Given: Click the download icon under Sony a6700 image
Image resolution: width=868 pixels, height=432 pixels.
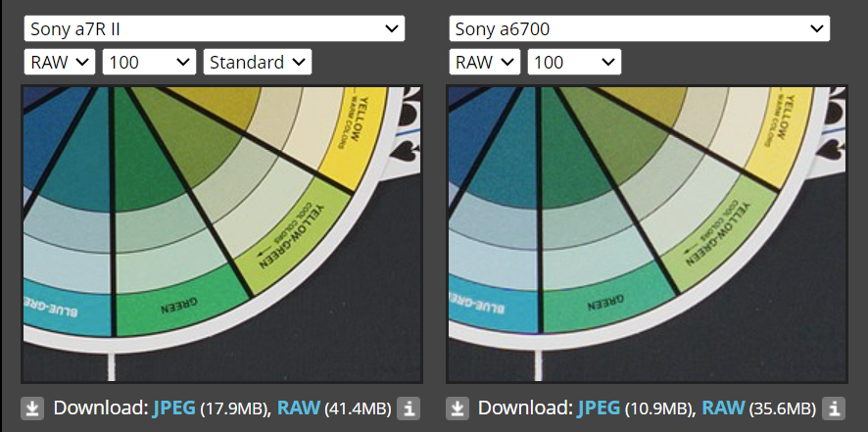Looking at the screenshot, I should click(x=458, y=408).
